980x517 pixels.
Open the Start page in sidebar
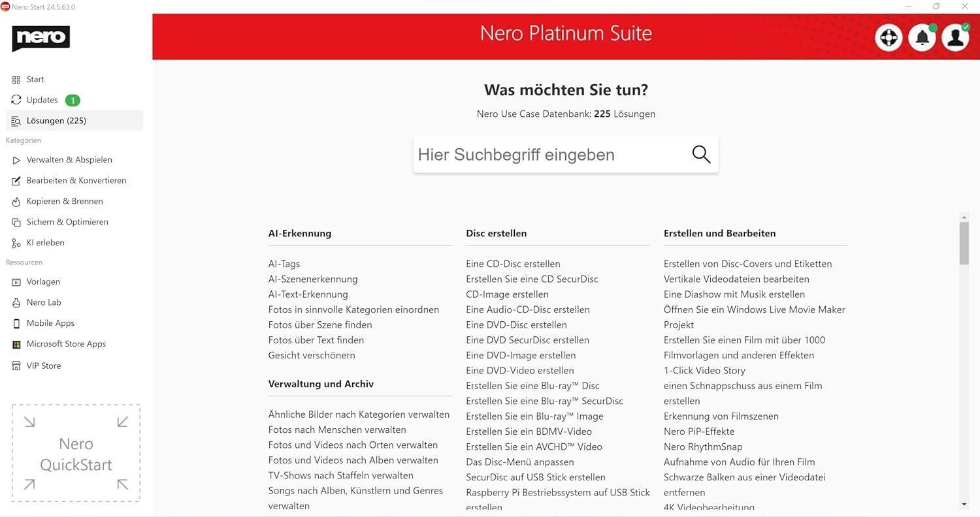[x=35, y=80]
